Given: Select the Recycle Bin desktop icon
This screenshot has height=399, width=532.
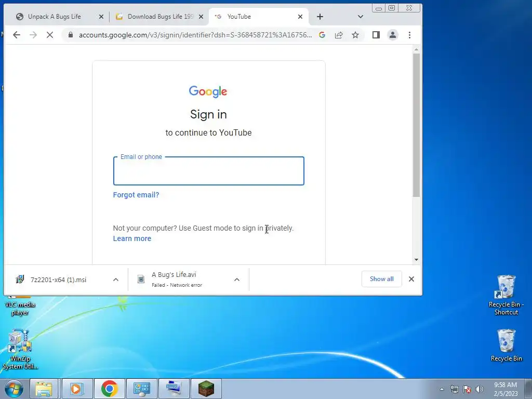Looking at the screenshot, I should point(506,345).
